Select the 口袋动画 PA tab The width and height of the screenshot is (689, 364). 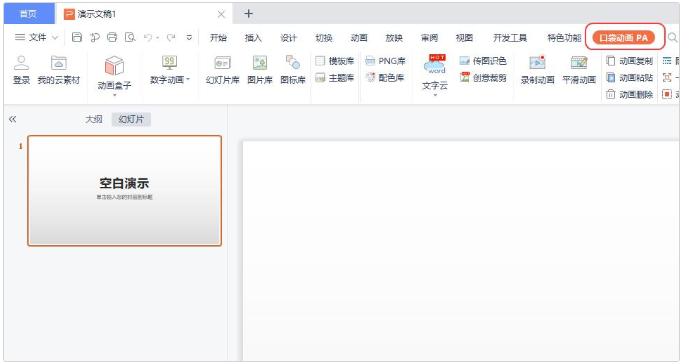tap(624, 38)
